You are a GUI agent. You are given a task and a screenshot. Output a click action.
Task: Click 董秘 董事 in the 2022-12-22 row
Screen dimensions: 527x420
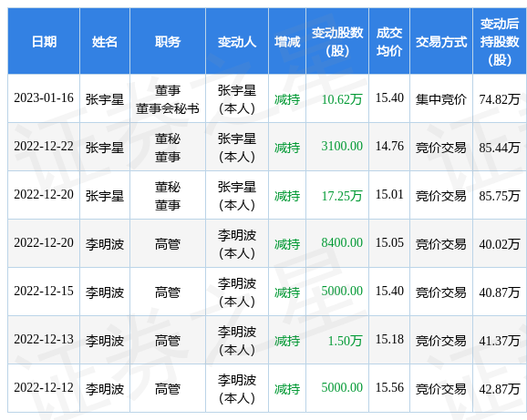(x=168, y=148)
